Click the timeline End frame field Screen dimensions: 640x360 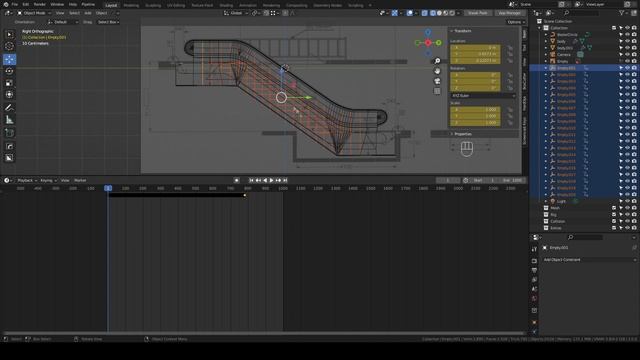click(x=512, y=180)
